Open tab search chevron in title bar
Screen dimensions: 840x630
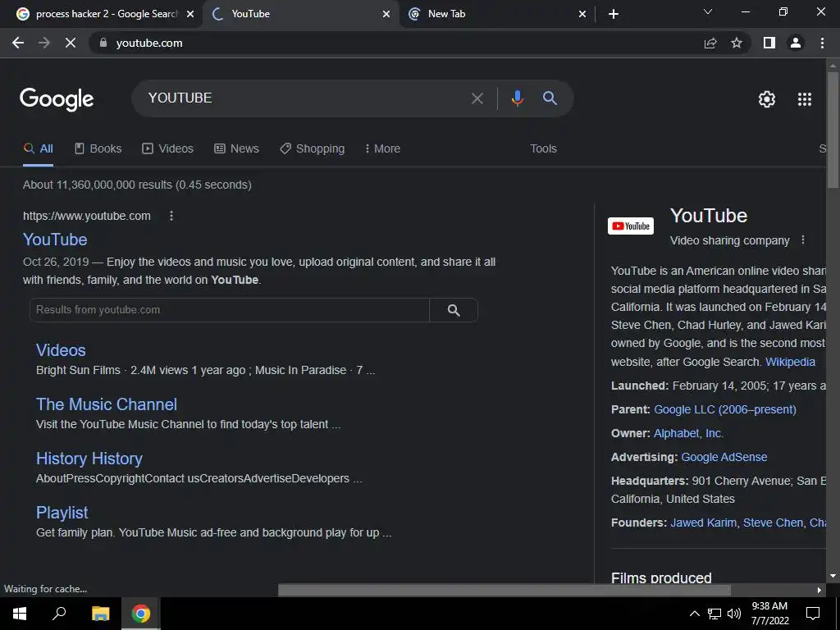(708, 11)
